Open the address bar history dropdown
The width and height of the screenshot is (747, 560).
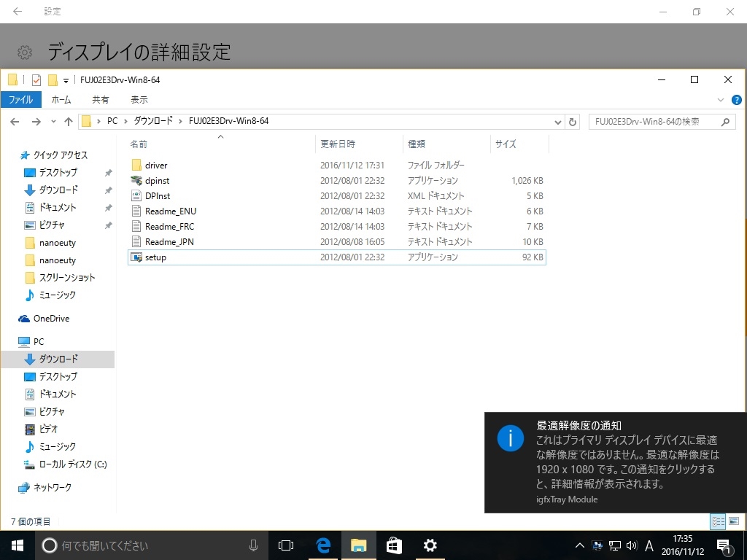[x=558, y=122]
